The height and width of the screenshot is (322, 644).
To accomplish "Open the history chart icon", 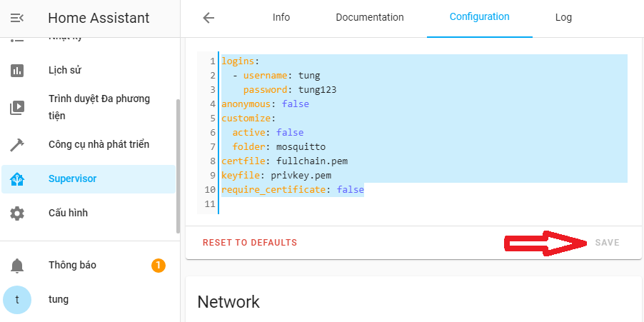I will click(x=17, y=70).
